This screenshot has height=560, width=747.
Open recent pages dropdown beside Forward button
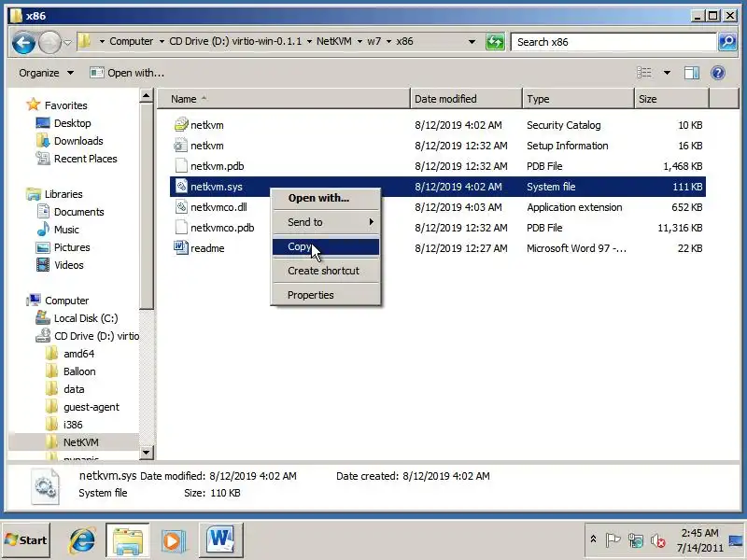click(67, 42)
